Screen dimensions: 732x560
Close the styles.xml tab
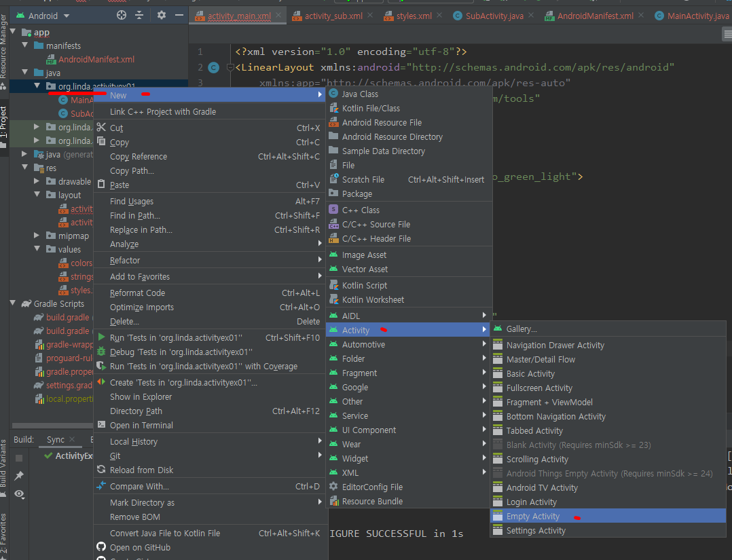point(439,16)
